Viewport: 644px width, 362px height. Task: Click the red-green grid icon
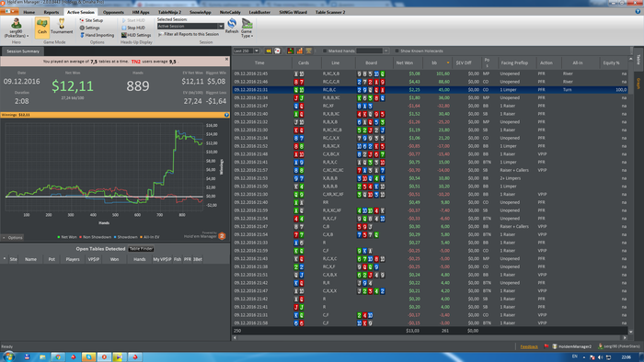(291, 51)
